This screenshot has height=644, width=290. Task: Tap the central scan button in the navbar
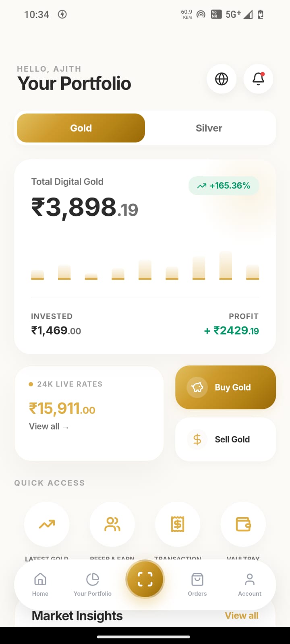[145, 579]
